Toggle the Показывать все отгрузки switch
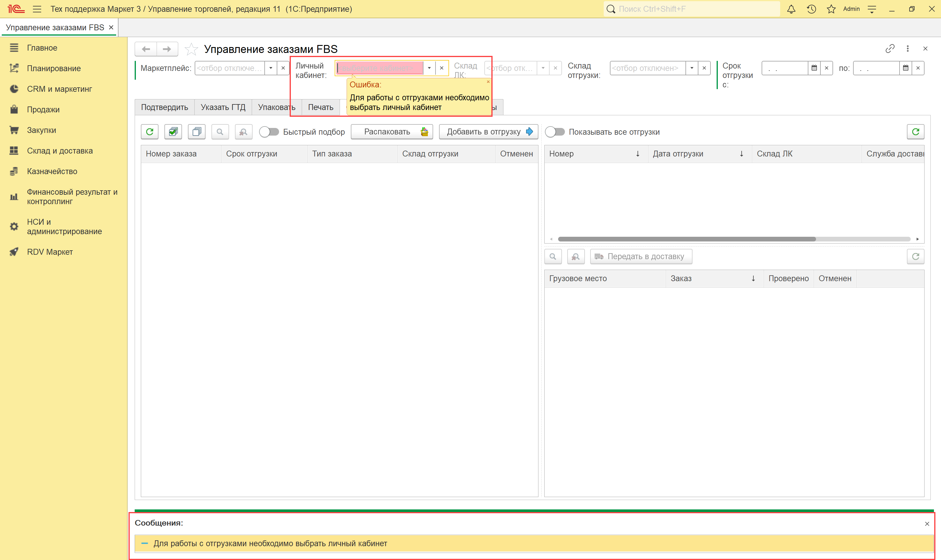The image size is (941, 560). pos(555,132)
